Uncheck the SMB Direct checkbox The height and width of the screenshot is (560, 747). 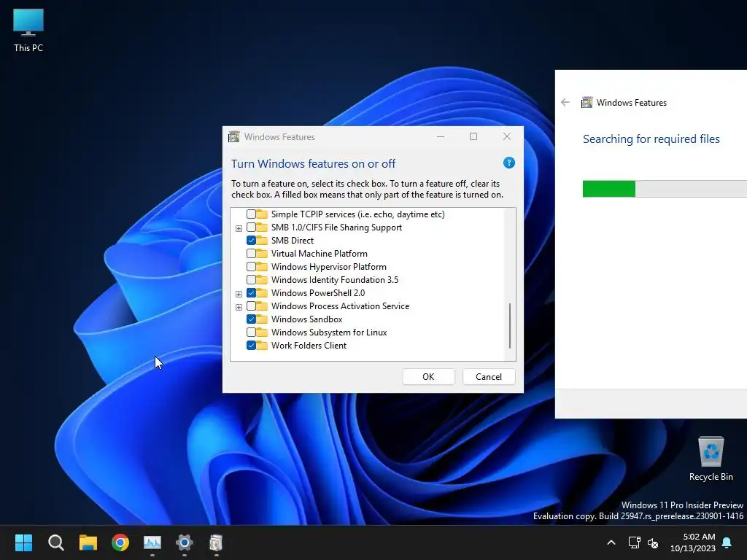point(251,241)
